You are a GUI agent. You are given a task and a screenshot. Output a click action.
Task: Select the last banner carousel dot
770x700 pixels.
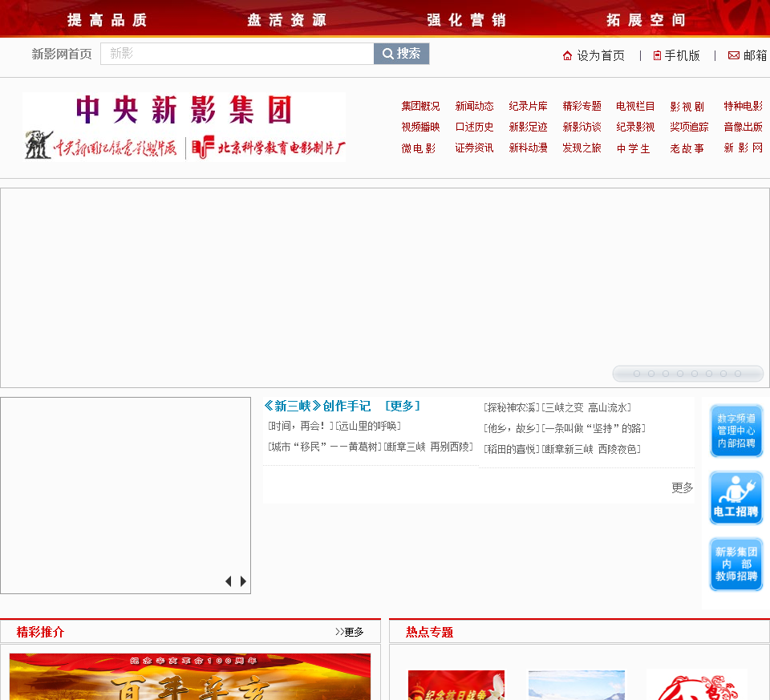coord(738,374)
